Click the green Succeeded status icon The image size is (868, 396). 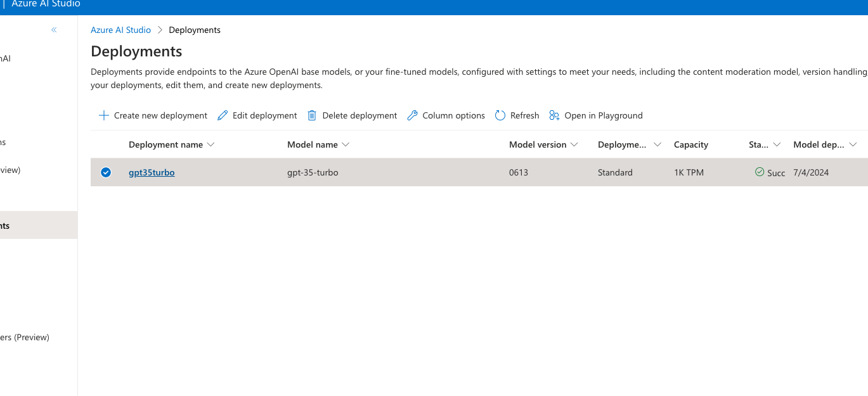pyautogui.click(x=758, y=172)
